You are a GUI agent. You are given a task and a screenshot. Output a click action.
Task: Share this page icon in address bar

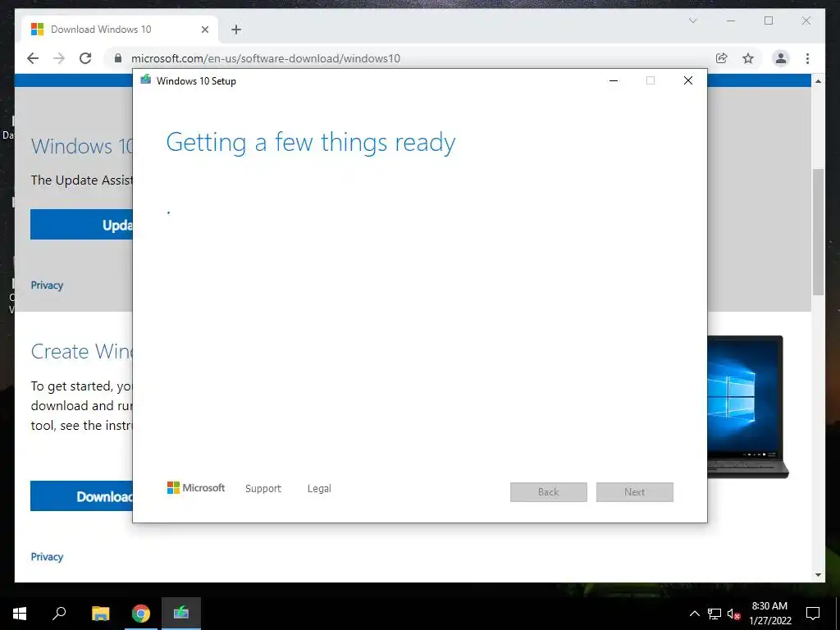pos(722,58)
